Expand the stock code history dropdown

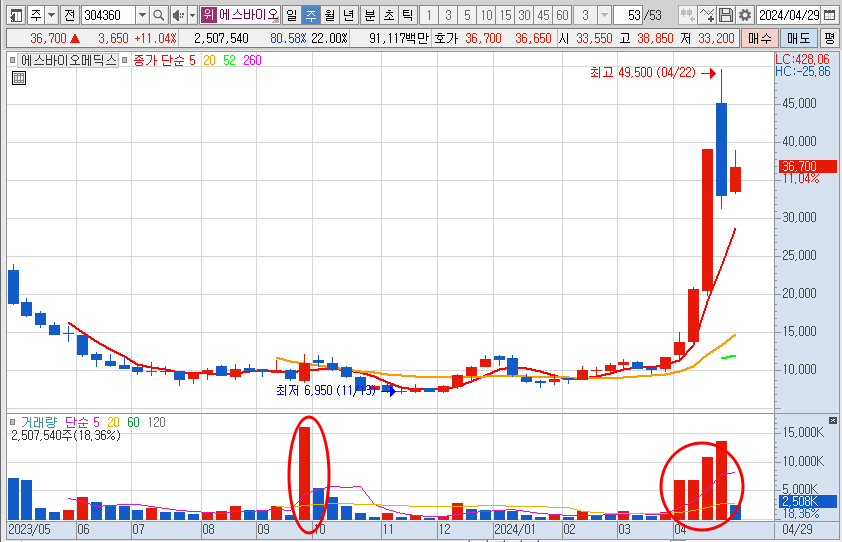[x=142, y=15]
